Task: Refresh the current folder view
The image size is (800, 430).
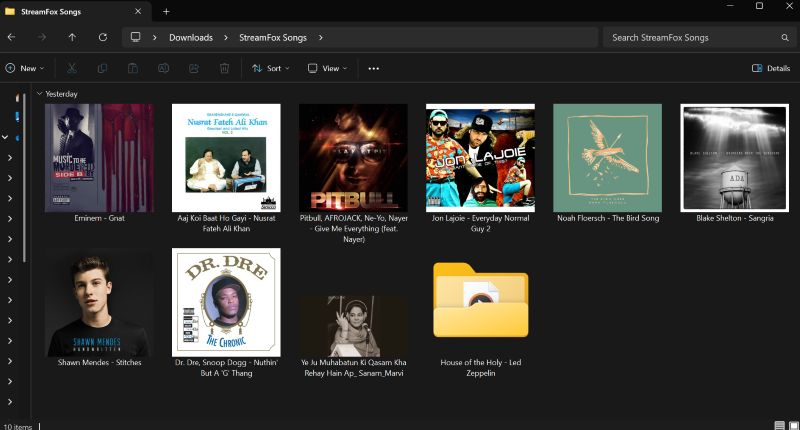Action: 102,37
